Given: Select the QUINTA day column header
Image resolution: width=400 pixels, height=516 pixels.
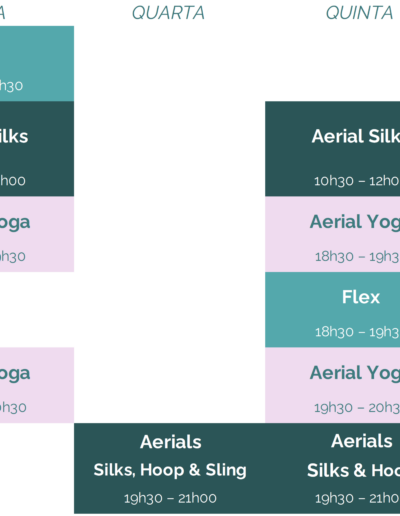Looking at the screenshot, I should 359,13.
